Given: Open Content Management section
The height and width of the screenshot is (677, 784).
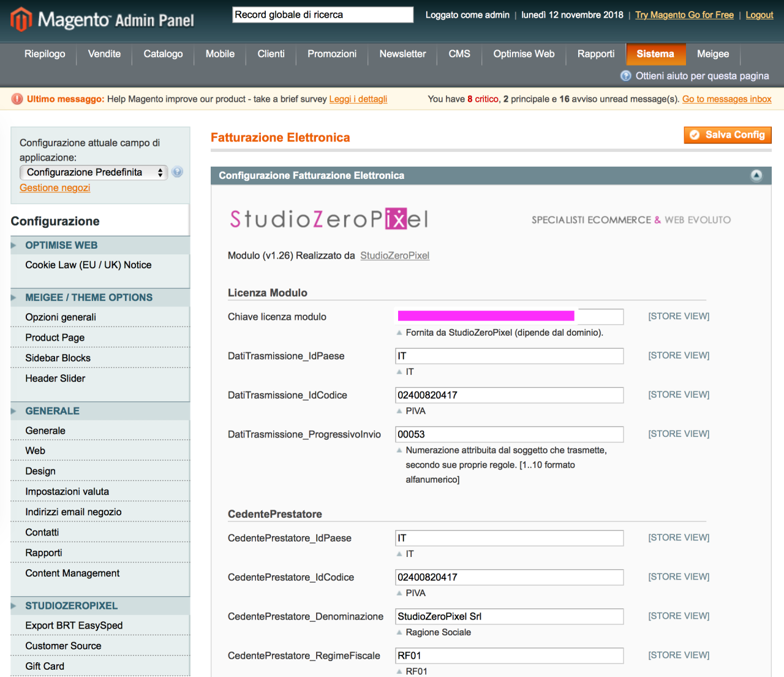Looking at the screenshot, I should (x=72, y=573).
